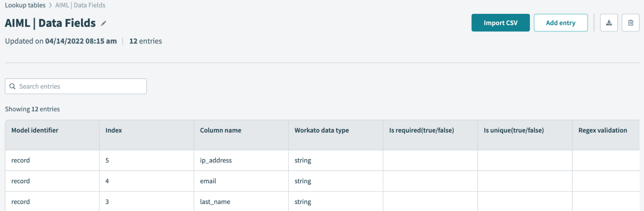
Task: Click the empty Is required cell for ip_address
Action: (x=430, y=160)
